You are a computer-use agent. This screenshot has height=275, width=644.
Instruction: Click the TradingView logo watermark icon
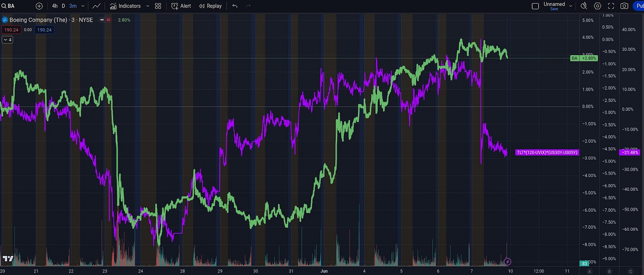8,259
